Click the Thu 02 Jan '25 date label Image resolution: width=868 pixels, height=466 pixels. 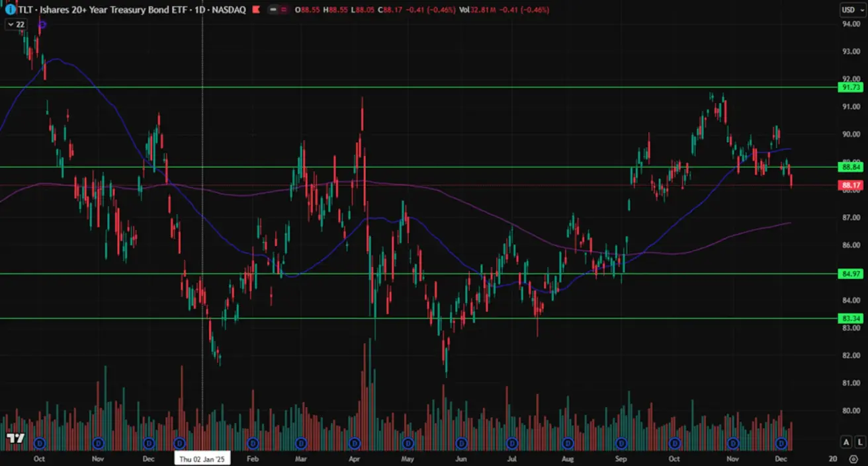click(x=202, y=459)
